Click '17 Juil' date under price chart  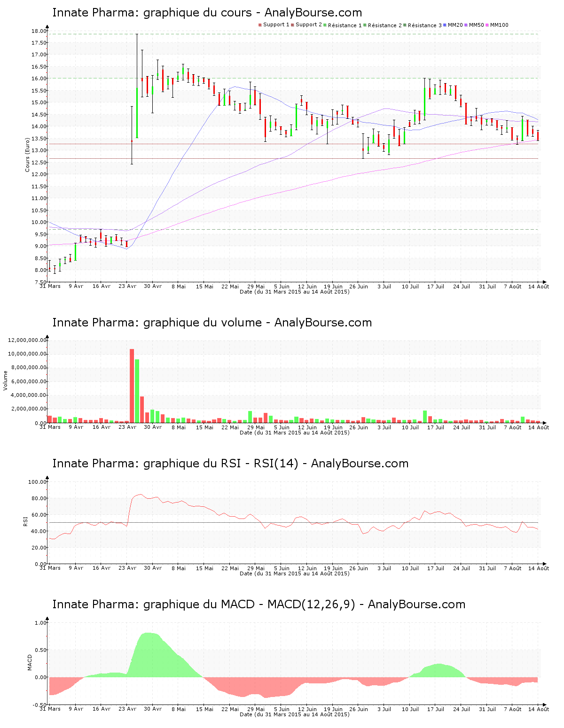pos(436,287)
